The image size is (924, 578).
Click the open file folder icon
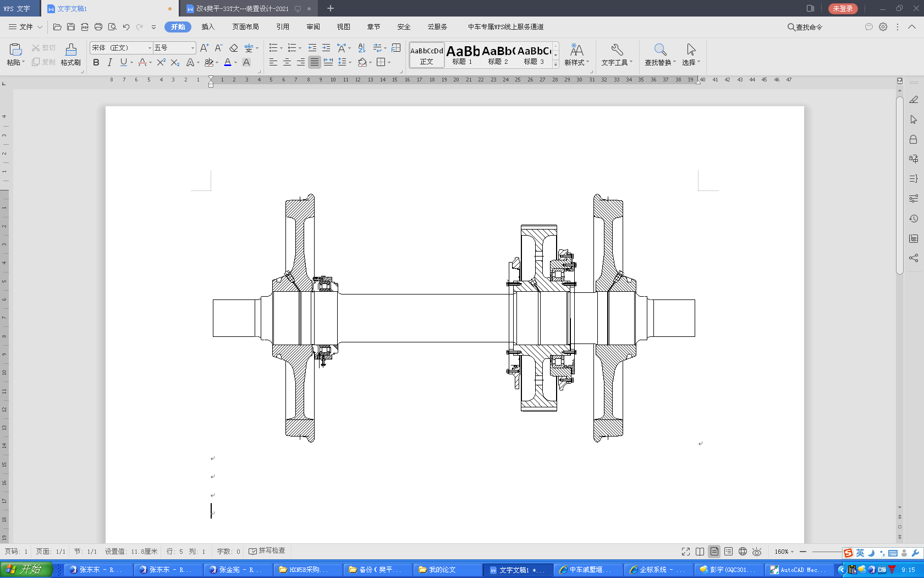tap(57, 26)
